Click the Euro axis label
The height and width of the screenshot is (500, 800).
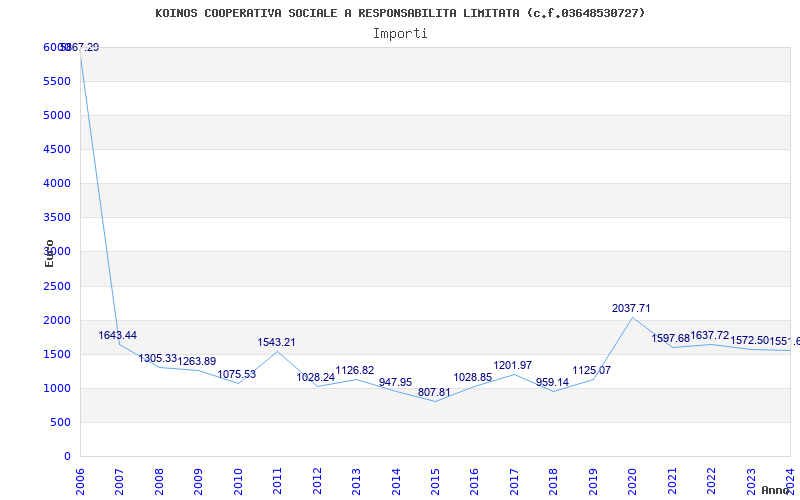click(x=49, y=253)
